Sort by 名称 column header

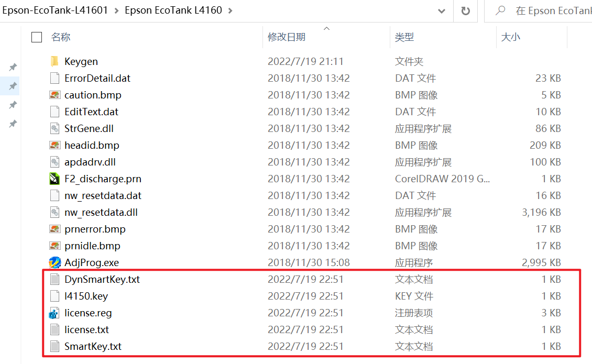pyautogui.click(x=61, y=37)
